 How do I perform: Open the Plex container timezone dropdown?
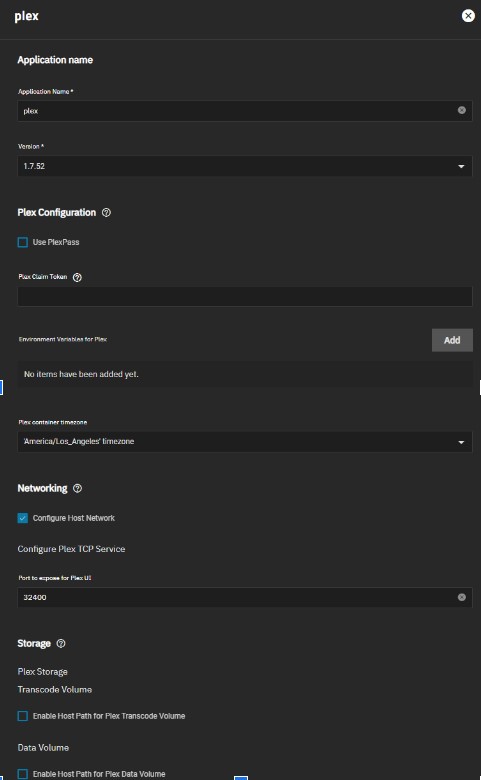tap(245, 442)
